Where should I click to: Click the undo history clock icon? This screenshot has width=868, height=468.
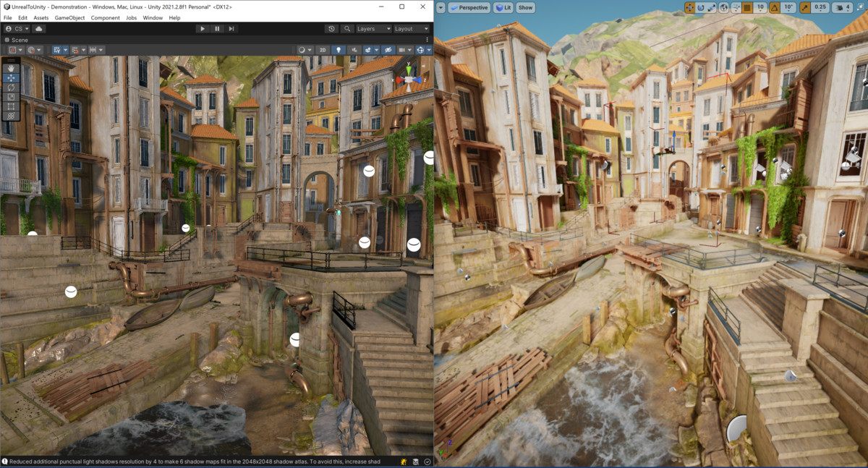pos(331,28)
